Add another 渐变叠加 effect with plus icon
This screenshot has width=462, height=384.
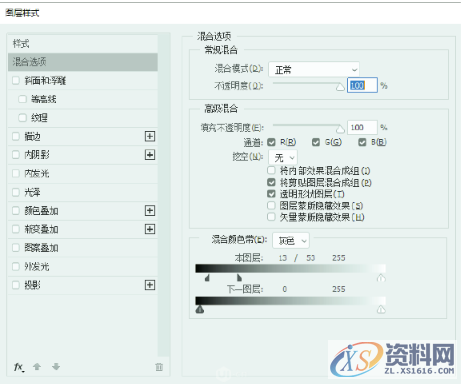click(150, 229)
